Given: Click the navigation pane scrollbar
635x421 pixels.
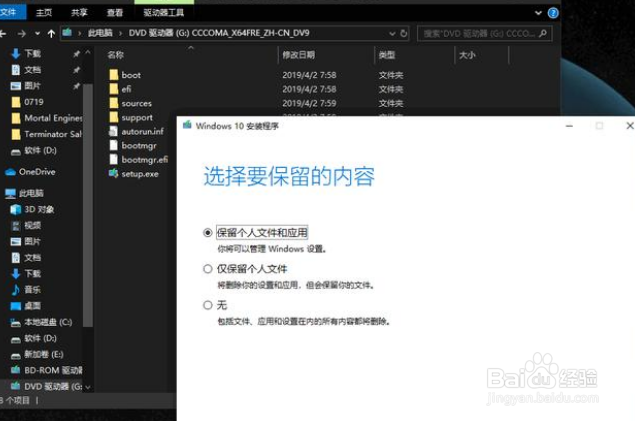Looking at the screenshot, I should (x=88, y=204).
